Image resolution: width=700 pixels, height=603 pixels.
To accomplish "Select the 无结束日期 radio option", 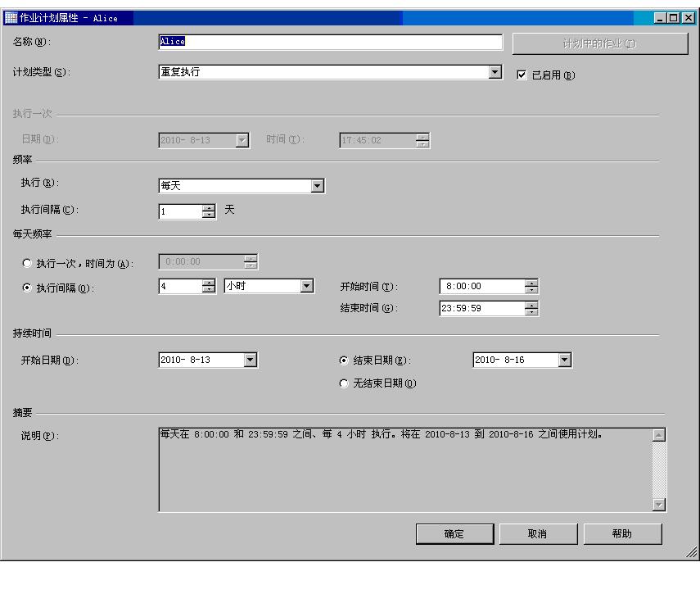I will (344, 383).
